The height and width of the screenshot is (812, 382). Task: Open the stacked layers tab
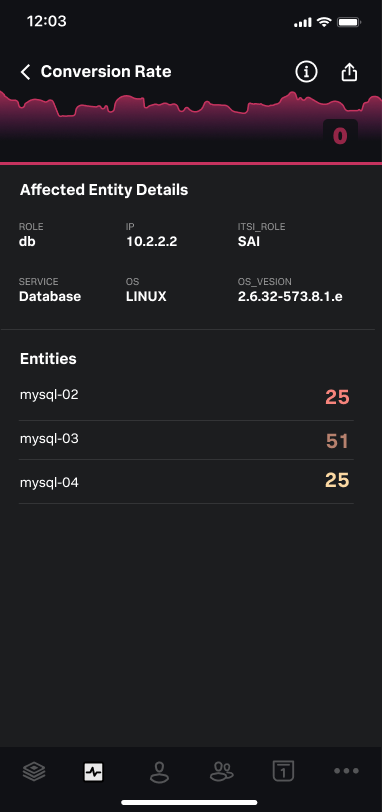(34, 772)
